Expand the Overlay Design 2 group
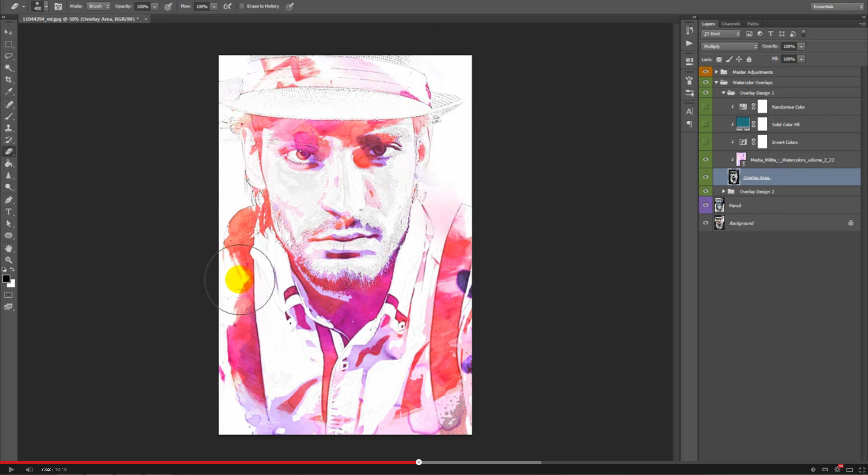Viewport: 868px width, 475px height. (x=723, y=191)
